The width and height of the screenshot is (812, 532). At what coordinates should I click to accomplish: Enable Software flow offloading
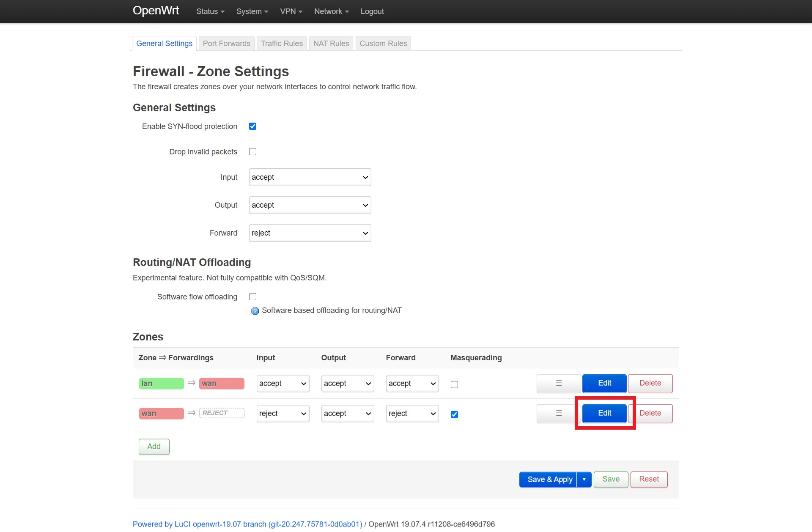tap(252, 296)
